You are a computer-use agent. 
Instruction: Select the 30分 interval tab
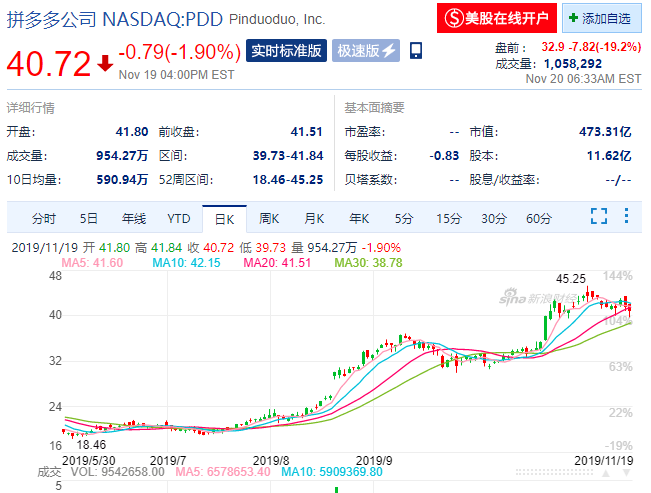(x=494, y=218)
